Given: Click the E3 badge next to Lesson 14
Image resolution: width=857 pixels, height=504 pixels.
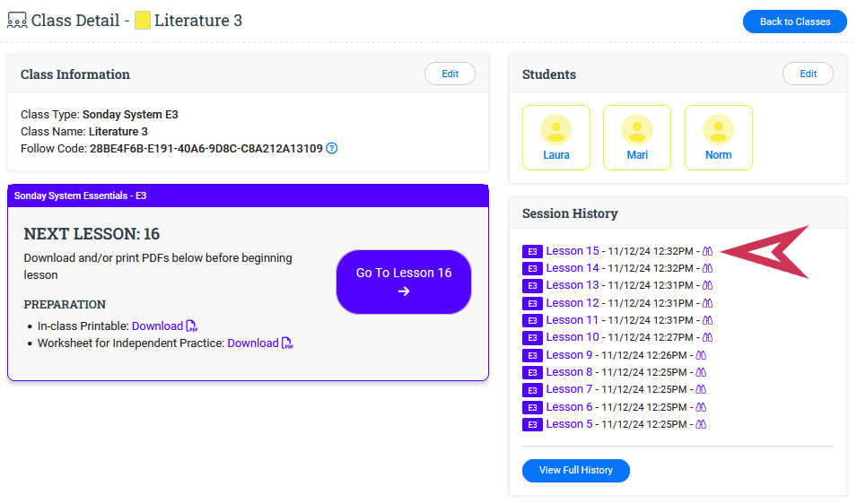Looking at the screenshot, I should click(532, 269).
